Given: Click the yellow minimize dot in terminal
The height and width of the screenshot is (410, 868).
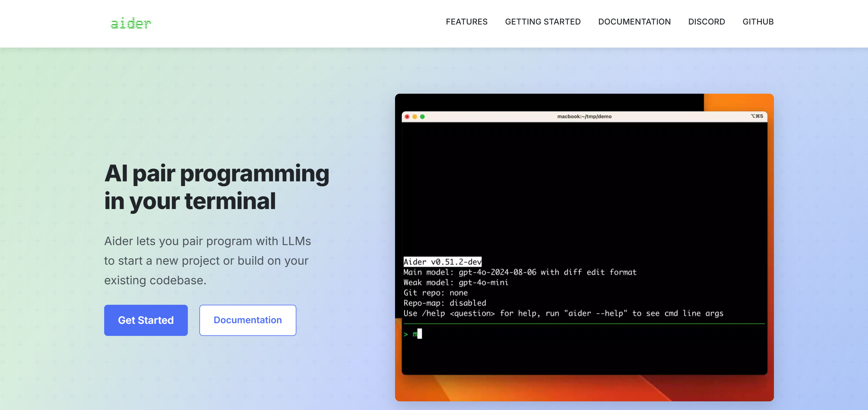Looking at the screenshot, I should coord(414,116).
